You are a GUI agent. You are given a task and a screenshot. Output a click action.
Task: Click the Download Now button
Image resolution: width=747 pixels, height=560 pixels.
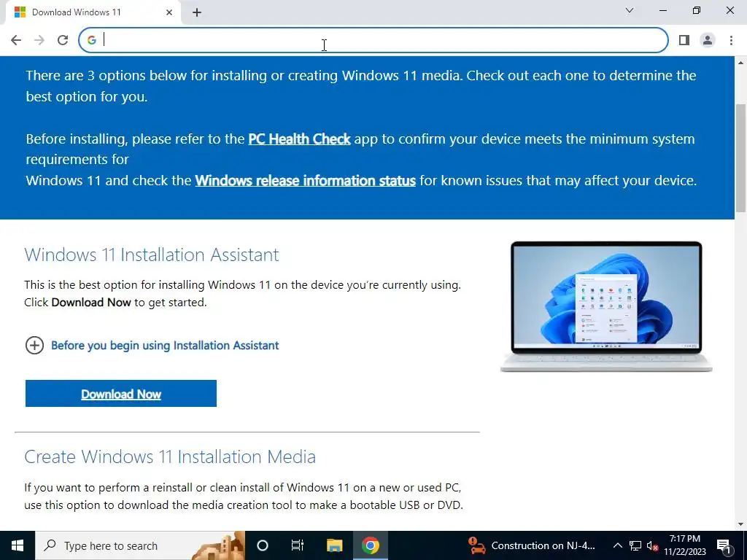[x=121, y=393]
